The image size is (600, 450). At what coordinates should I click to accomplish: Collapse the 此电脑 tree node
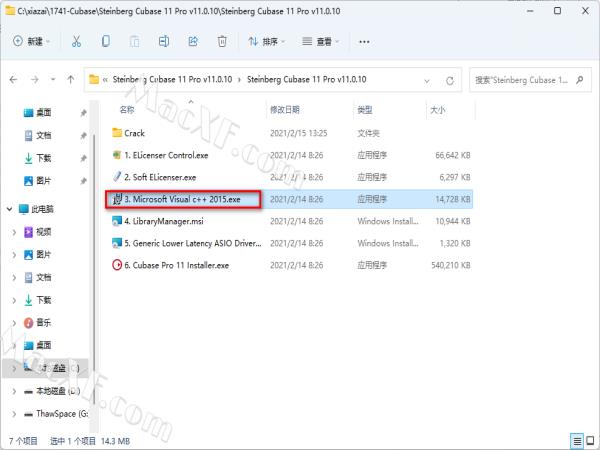10,209
